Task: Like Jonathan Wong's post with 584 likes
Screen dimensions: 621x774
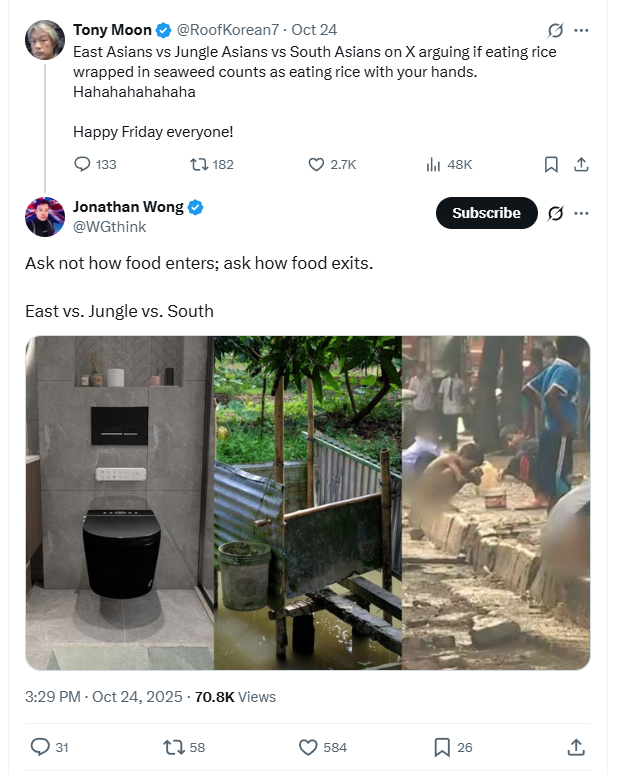Action: [308, 747]
